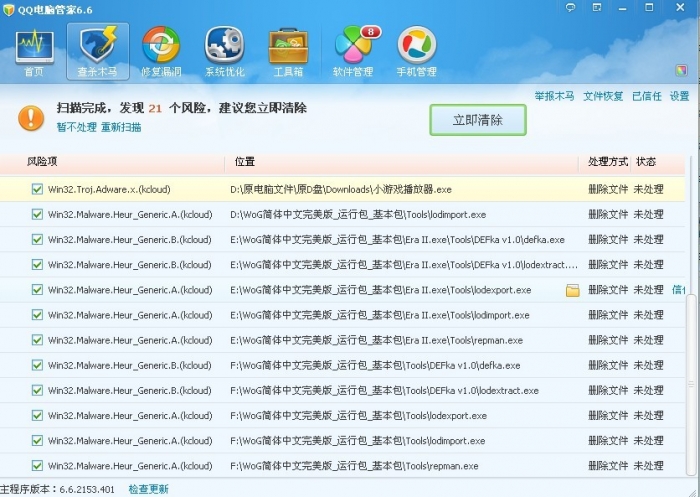Image resolution: width=700 pixels, height=497 pixels.
Task: Uncheck checkbox for E:\ lodimport.exe row
Action: pyautogui.click(x=37, y=315)
